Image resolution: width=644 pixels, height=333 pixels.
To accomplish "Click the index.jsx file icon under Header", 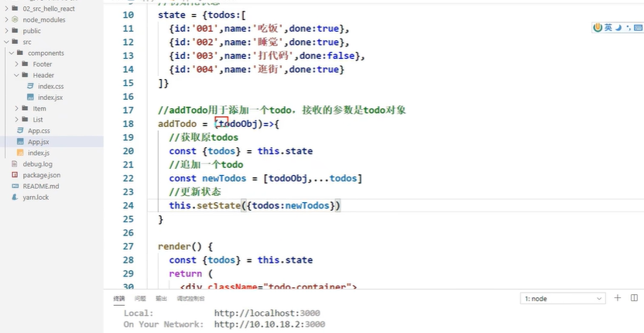I will pos(30,98).
